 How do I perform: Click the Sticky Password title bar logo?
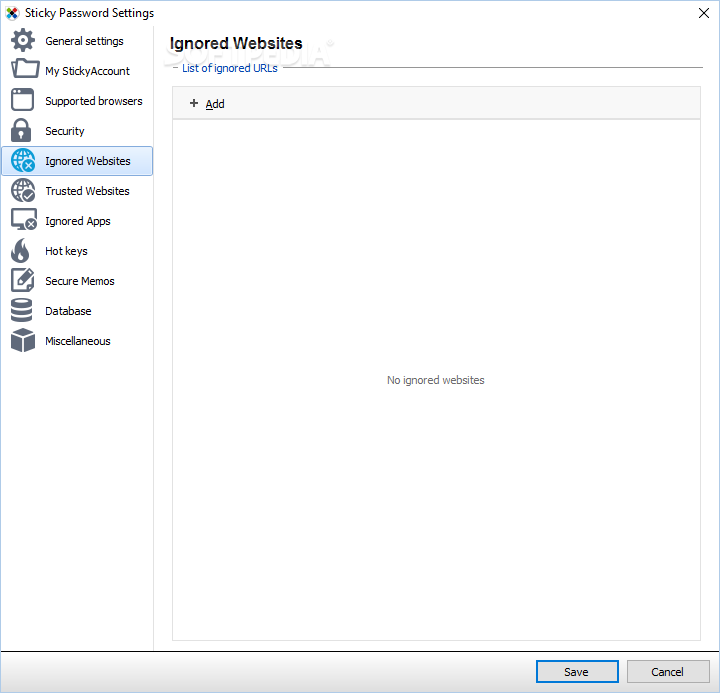point(12,13)
